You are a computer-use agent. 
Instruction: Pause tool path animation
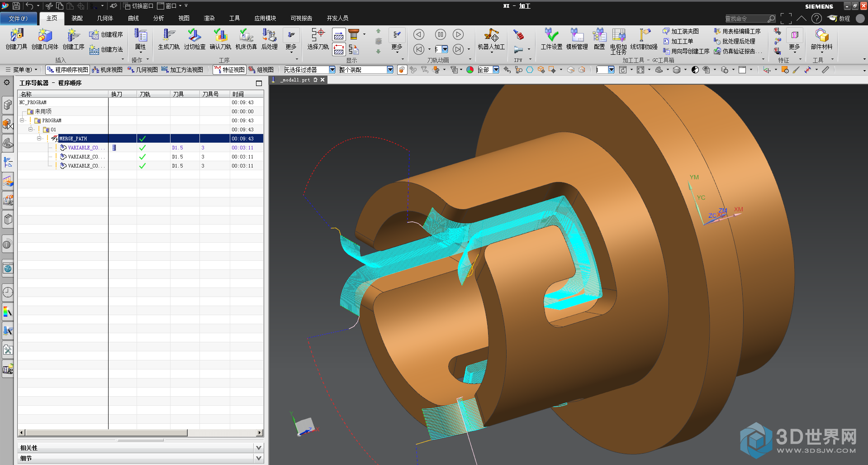click(x=440, y=34)
